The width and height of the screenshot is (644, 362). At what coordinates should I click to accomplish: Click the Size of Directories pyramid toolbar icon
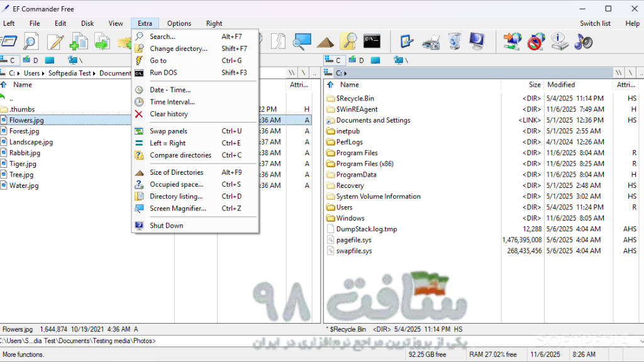click(x=325, y=42)
